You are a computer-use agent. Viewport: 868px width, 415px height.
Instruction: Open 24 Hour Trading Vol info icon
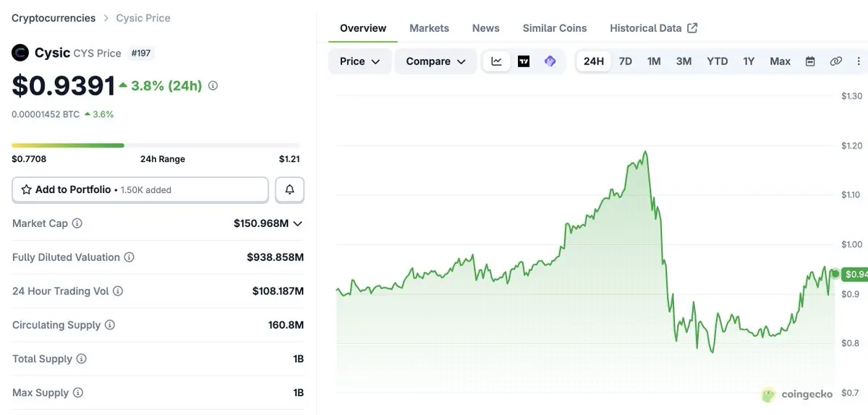pos(118,291)
